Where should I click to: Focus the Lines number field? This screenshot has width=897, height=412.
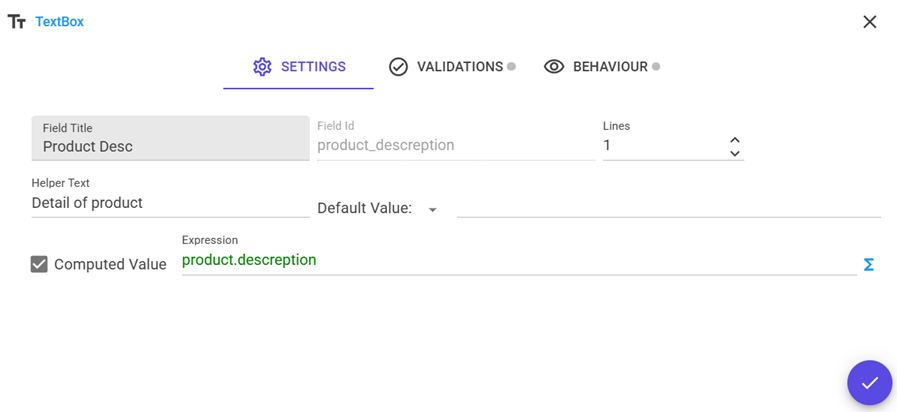pyautogui.click(x=660, y=146)
